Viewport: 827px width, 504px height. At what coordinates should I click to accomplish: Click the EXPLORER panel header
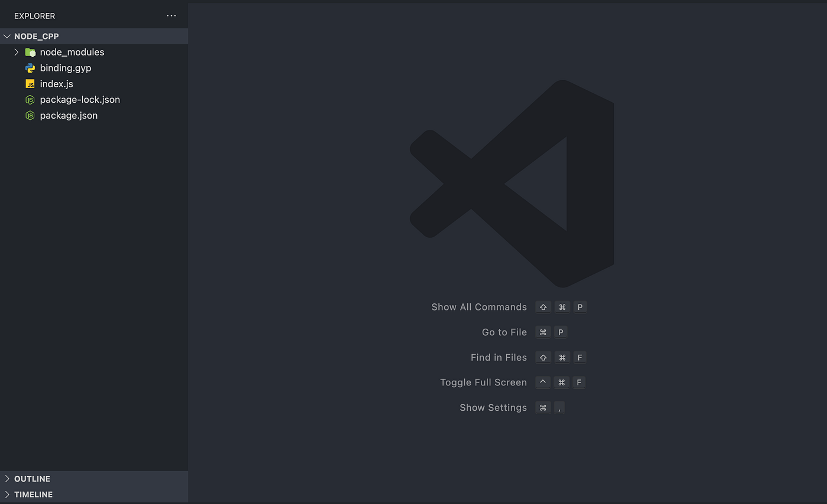coord(34,15)
